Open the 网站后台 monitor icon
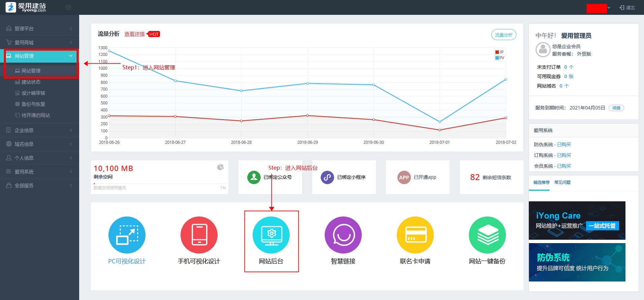 pyautogui.click(x=271, y=235)
